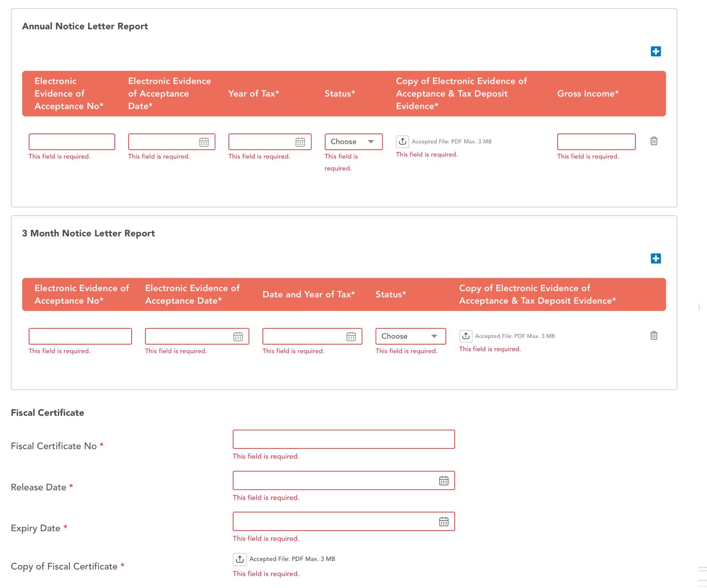Add a row to Annual Notice Letter Report

(x=656, y=52)
